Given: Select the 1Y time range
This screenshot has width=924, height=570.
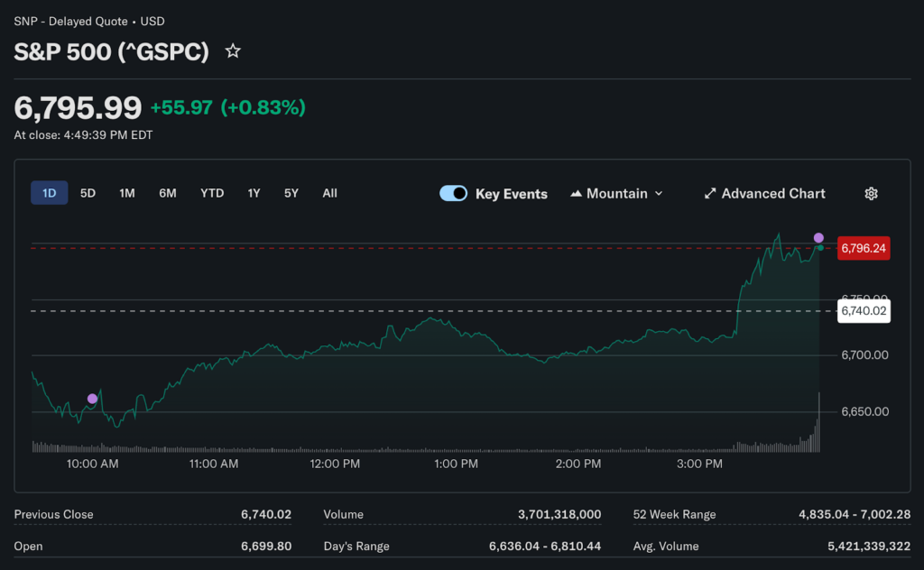Looking at the screenshot, I should (x=254, y=193).
